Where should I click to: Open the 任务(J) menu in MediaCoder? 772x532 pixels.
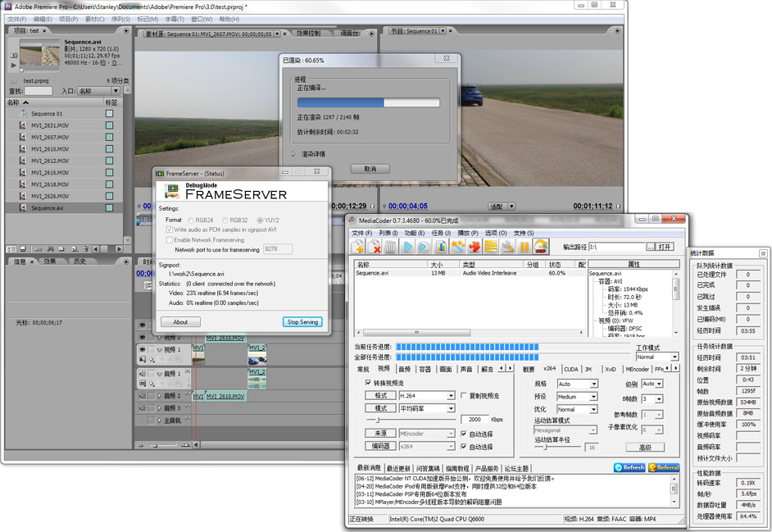coord(441,233)
